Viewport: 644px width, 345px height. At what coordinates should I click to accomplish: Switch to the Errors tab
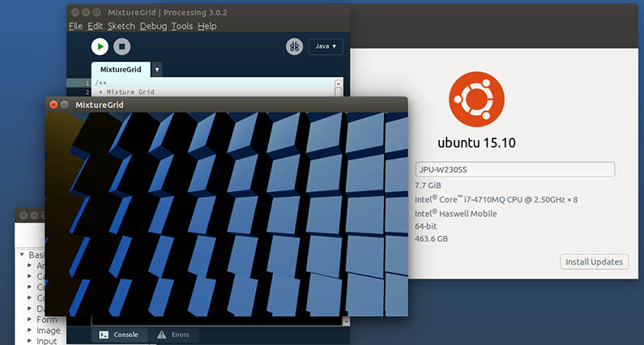173,334
